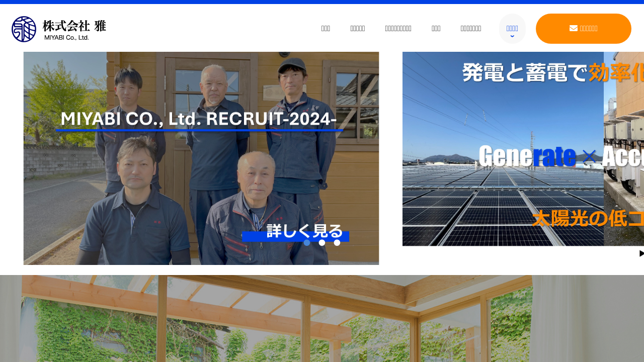644x362 pixels.
Task: Click the Generate × Accumulate headline text
Action: pos(561,156)
